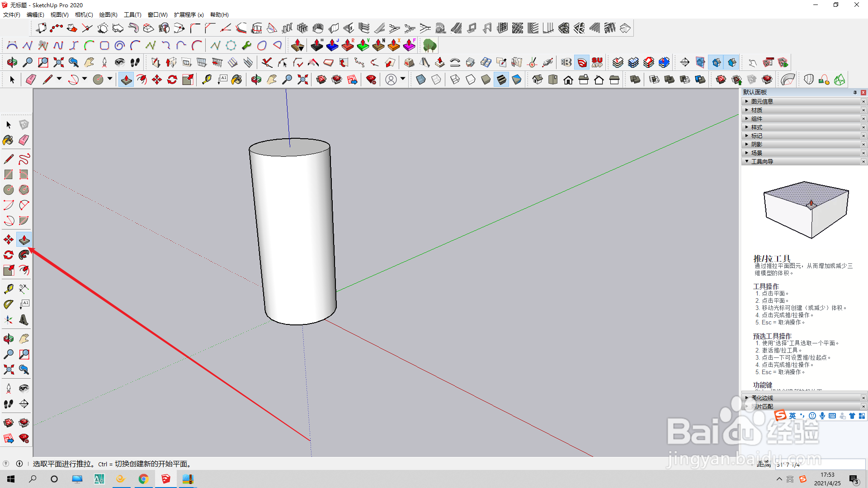Screen dimensions: 868x488
Task: Switch to Iso view
Action: tap(538, 80)
